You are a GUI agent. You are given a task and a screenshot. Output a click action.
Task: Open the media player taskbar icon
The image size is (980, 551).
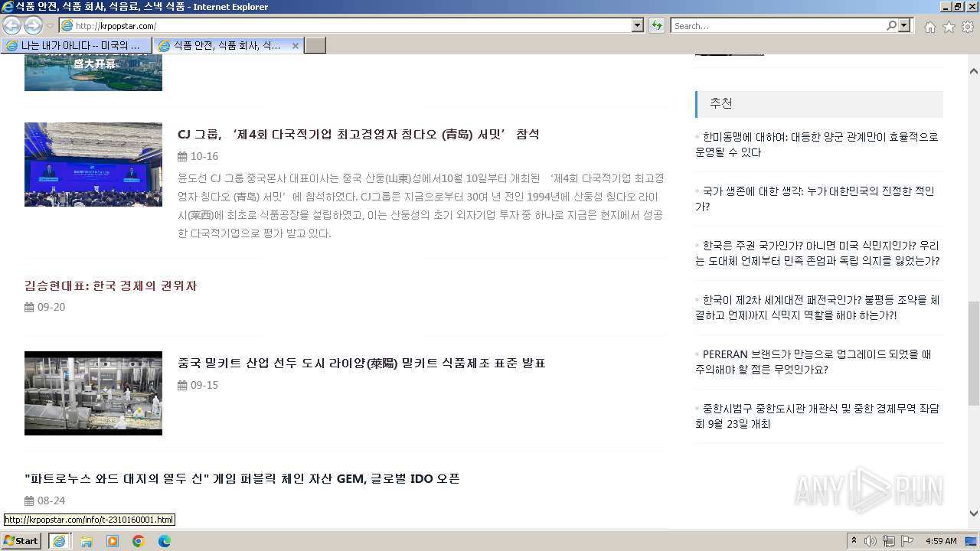click(113, 541)
